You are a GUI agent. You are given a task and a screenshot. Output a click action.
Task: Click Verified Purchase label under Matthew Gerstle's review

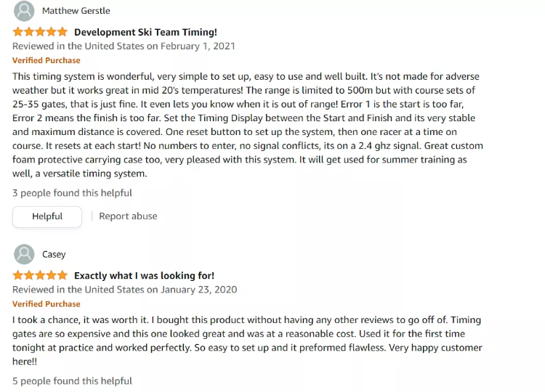47,60
